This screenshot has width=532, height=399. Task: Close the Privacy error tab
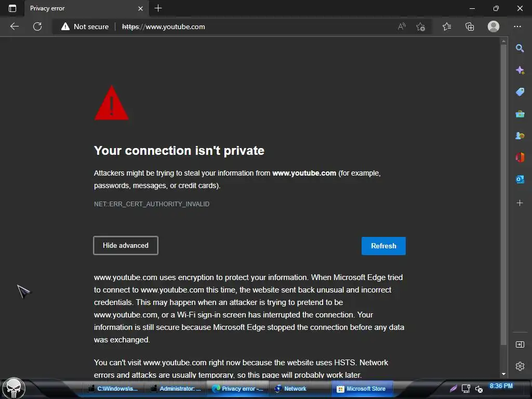pyautogui.click(x=140, y=8)
